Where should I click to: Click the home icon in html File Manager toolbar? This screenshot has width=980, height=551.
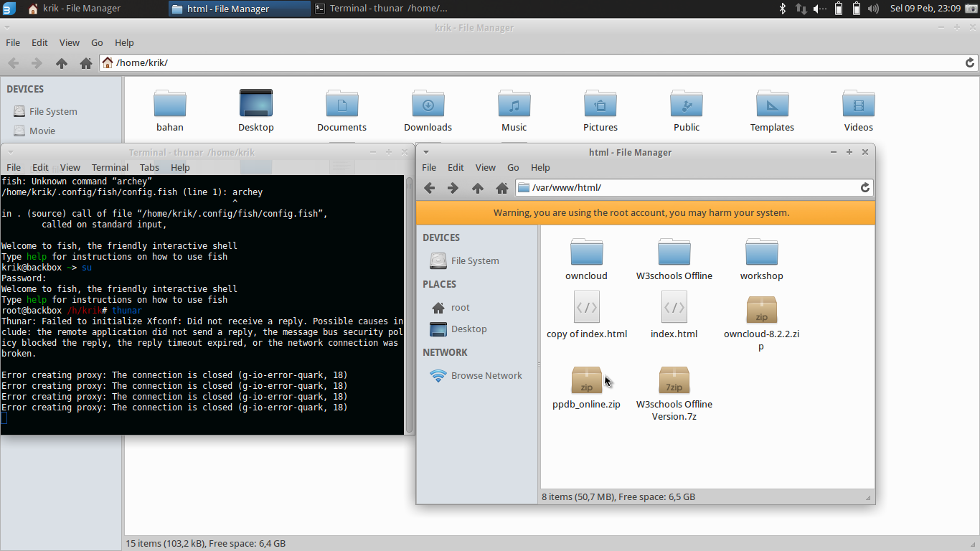tap(501, 188)
